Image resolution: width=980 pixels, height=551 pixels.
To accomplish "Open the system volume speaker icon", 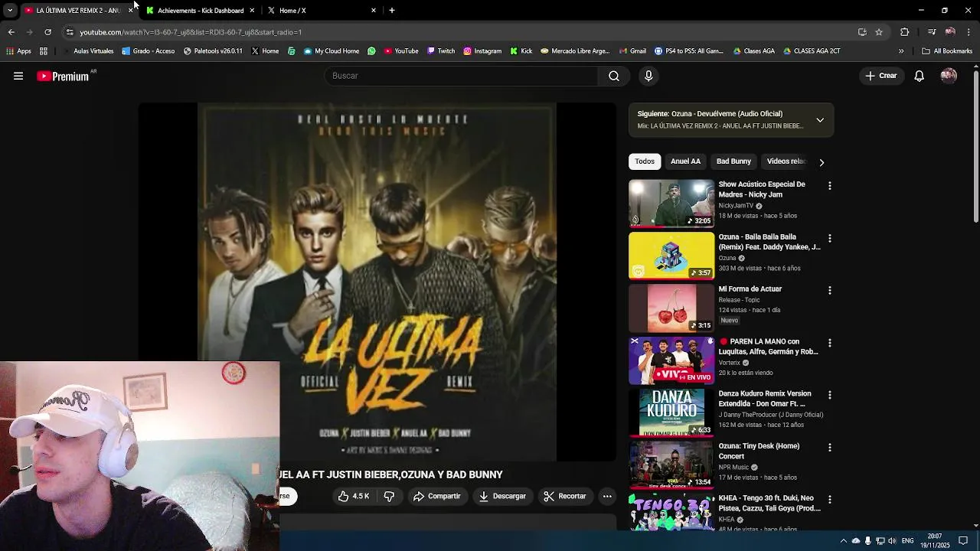I will [x=892, y=541].
